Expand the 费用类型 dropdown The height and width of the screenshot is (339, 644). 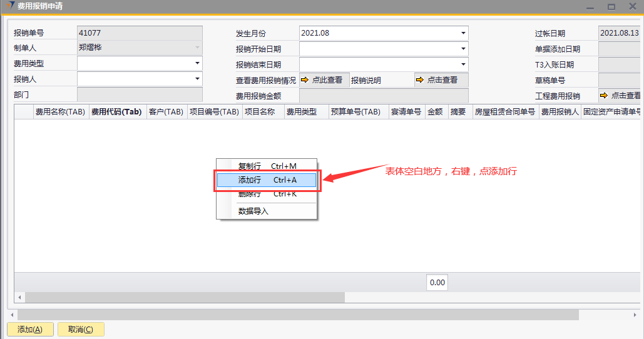pyautogui.click(x=197, y=63)
